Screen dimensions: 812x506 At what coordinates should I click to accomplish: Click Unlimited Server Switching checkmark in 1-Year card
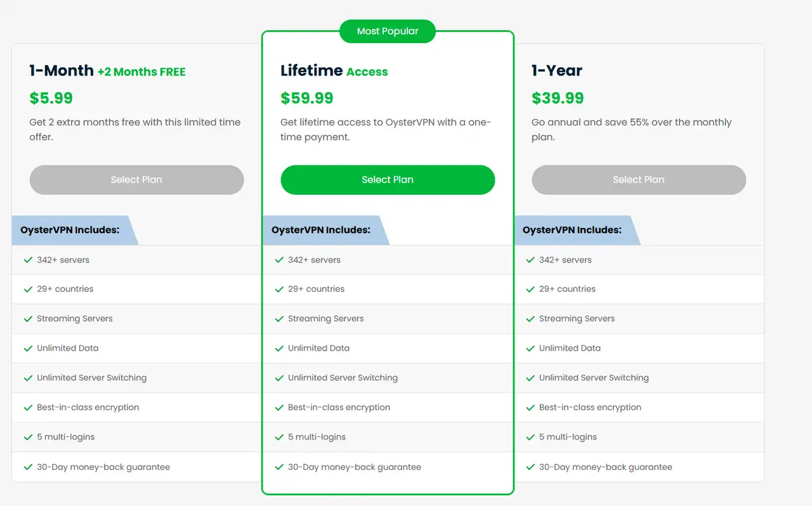[x=530, y=377]
